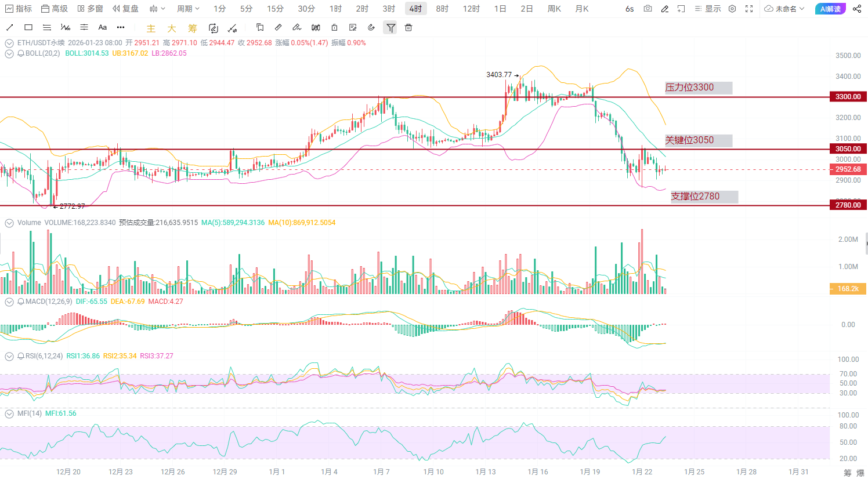Select the parallel horizontal lines tool
868x479 pixels.
(x=47, y=27)
